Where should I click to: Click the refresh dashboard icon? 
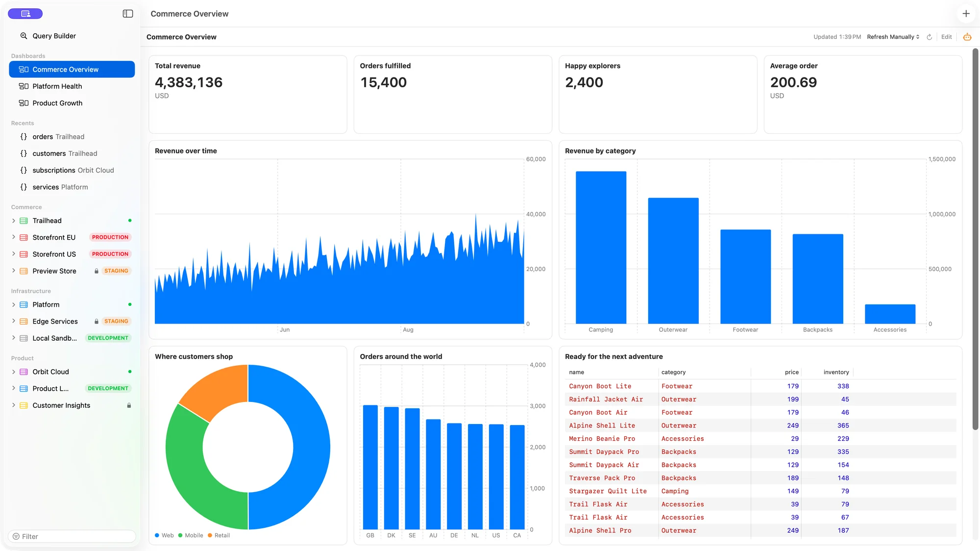pyautogui.click(x=929, y=37)
